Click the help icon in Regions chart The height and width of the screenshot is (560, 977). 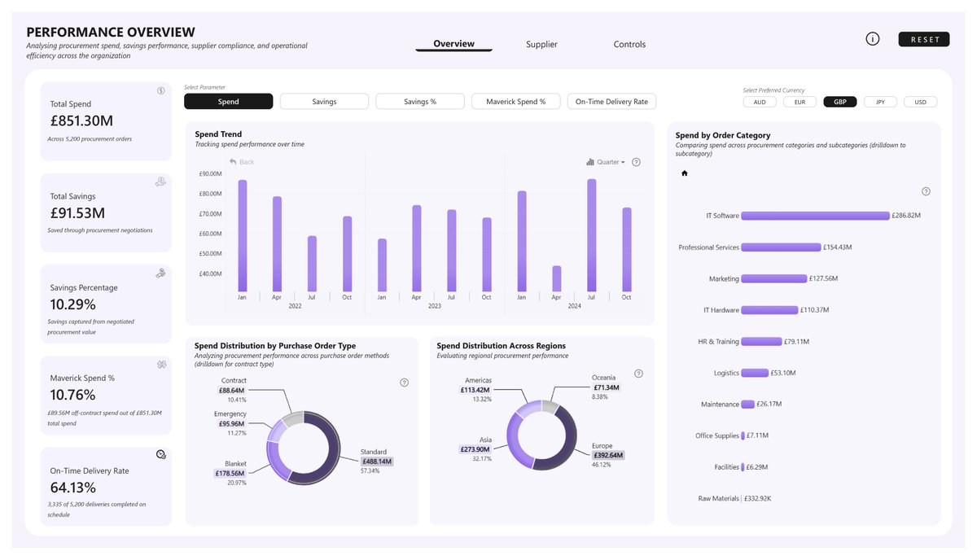pyautogui.click(x=638, y=374)
